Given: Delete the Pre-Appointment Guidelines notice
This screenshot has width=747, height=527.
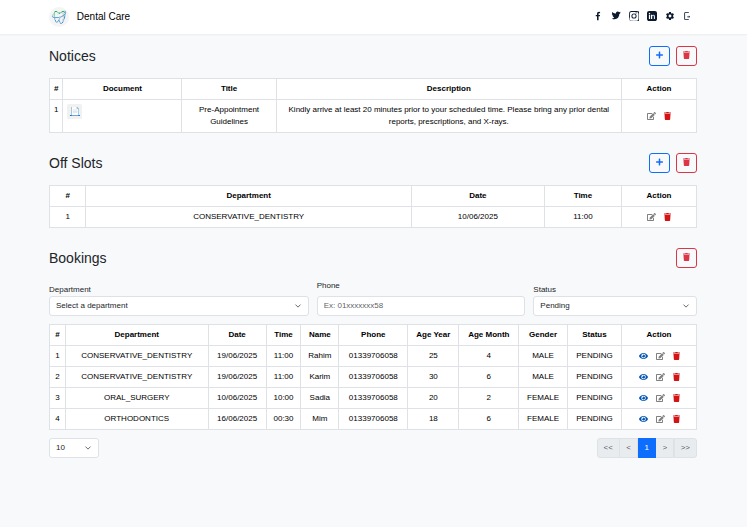Looking at the screenshot, I should pos(667,116).
